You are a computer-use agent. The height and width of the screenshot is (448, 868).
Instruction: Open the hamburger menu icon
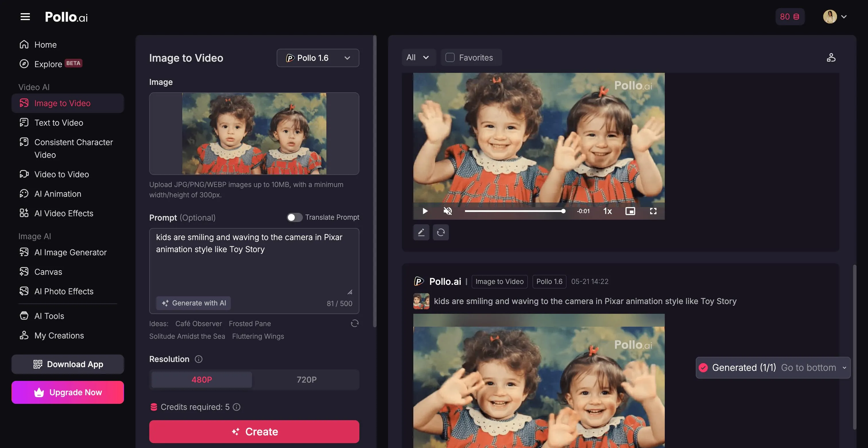pyautogui.click(x=25, y=17)
